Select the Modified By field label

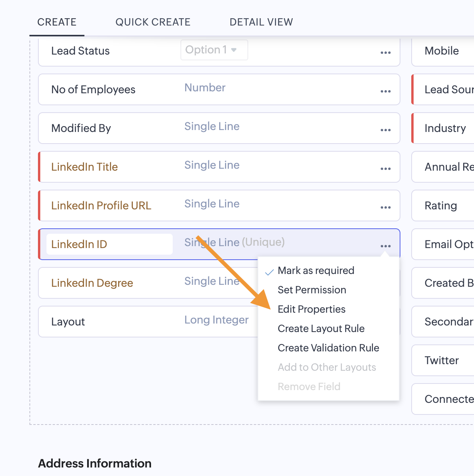(81, 128)
